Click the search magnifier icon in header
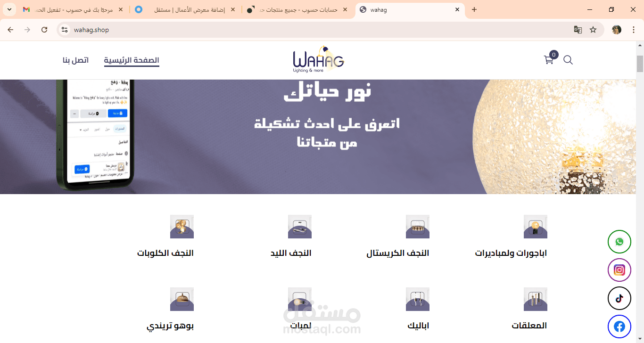The width and height of the screenshot is (644, 343). click(568, 60)
